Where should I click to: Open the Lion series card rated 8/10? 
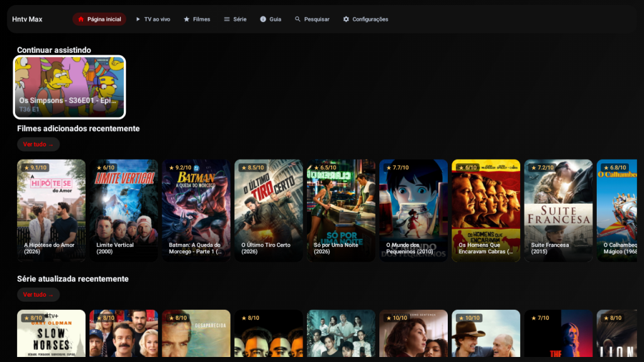tap(617, 333)
